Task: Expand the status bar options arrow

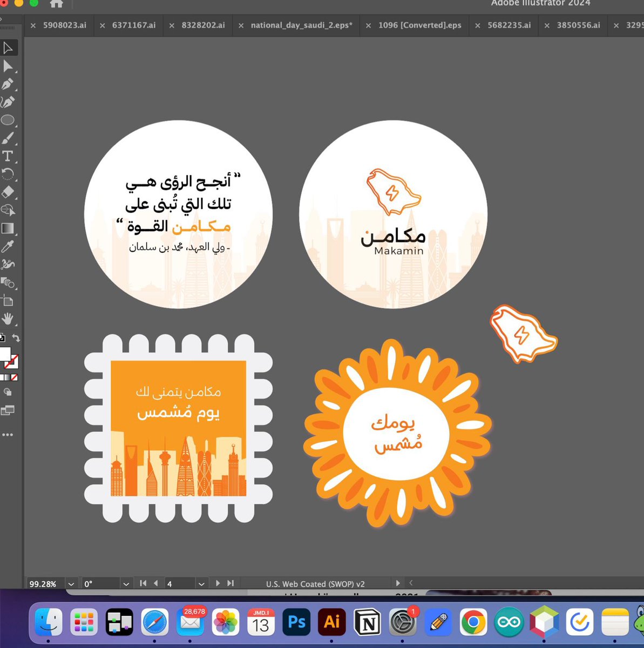Action: click(398, 583)
